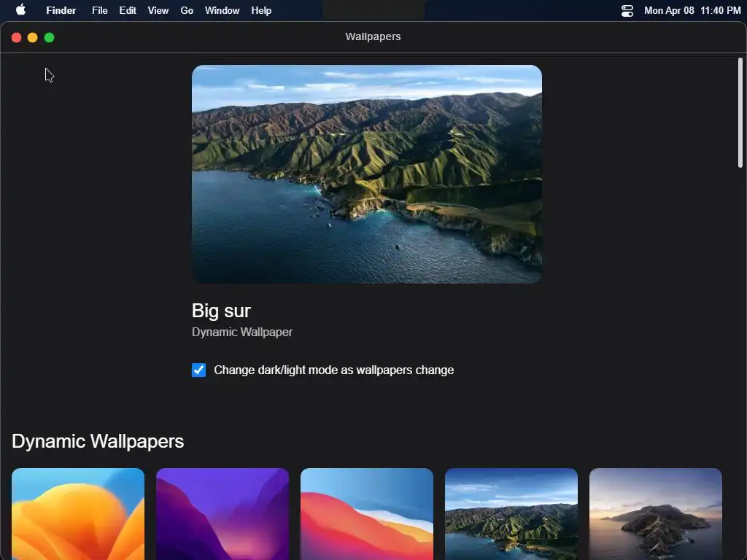The image size is (747, 560).
Task: Select the red and blue Big Sur abstract thumbnail
Action: pos(367,514)
